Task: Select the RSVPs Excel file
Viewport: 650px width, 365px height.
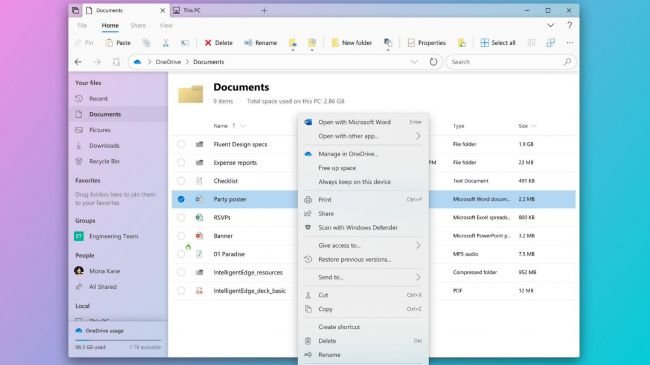Action: 222,217
